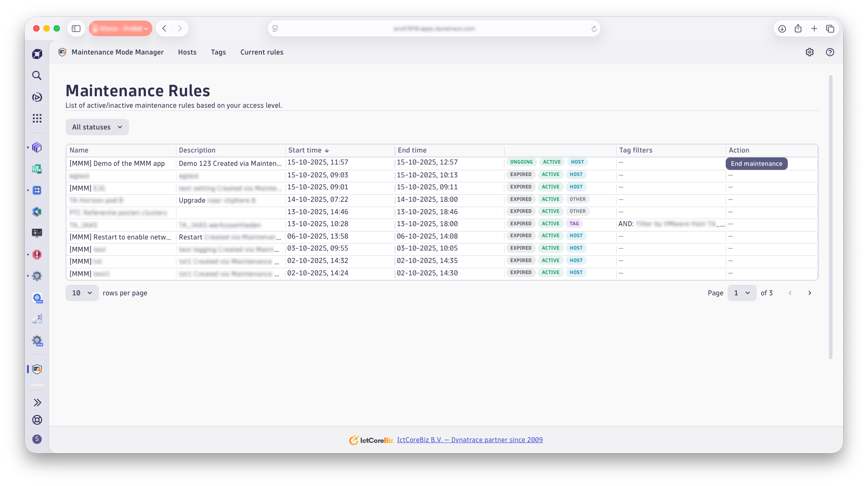Open the All statuses filter dropdown
The width and height of the screenshot is (868, 486).
click(x=97, y=127)
